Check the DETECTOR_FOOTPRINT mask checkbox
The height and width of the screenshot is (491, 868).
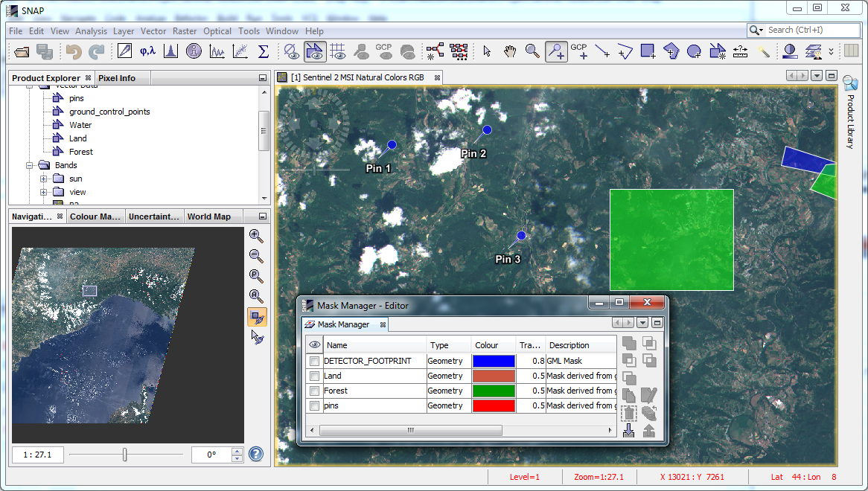click(x=315, y=362)
